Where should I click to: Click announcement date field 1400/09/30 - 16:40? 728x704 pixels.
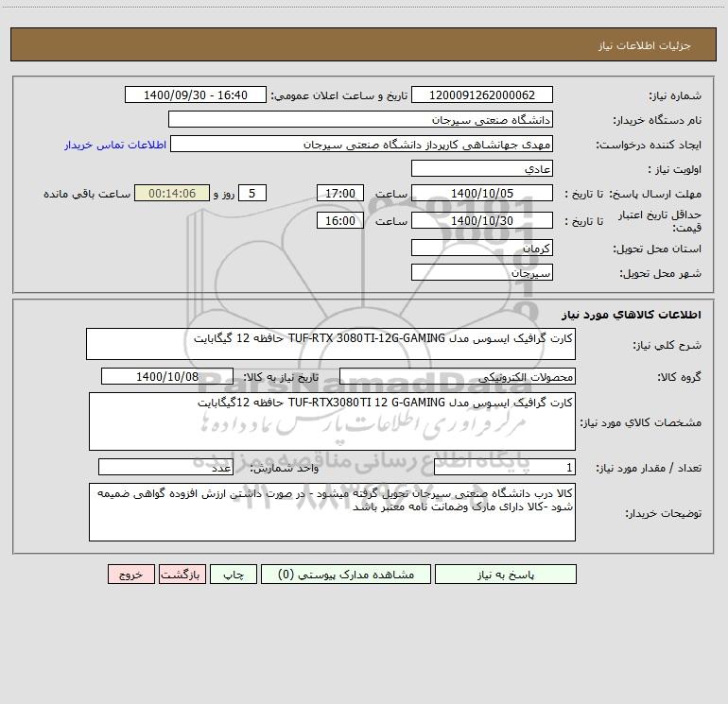pyautogui.click(x=196, y=94)
